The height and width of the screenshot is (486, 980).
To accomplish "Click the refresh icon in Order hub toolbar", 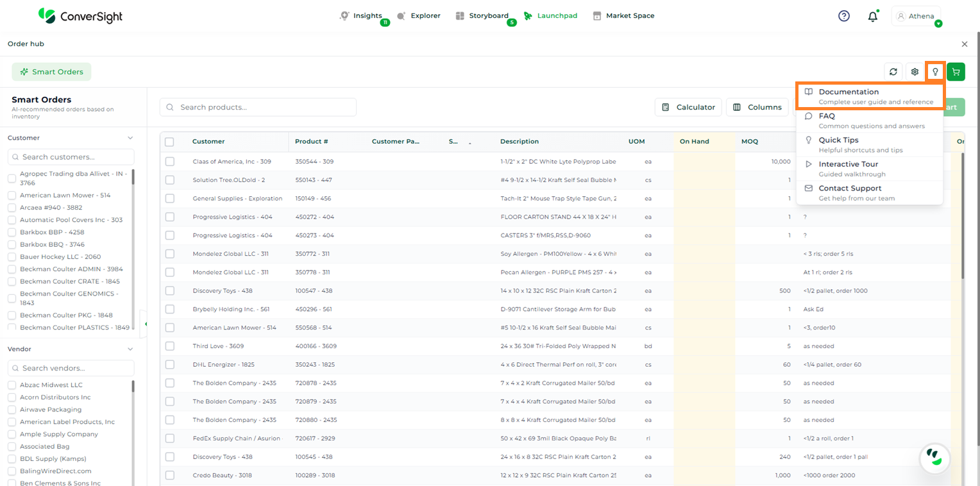I will [893, 72].
